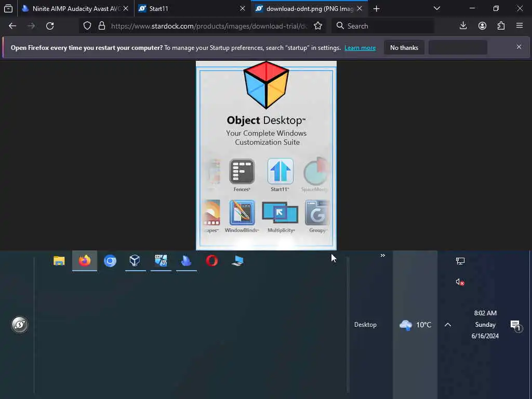The height and width of the screenshot is (399, 532).
Task: Bookmark this page with the star
Action: 318,26
